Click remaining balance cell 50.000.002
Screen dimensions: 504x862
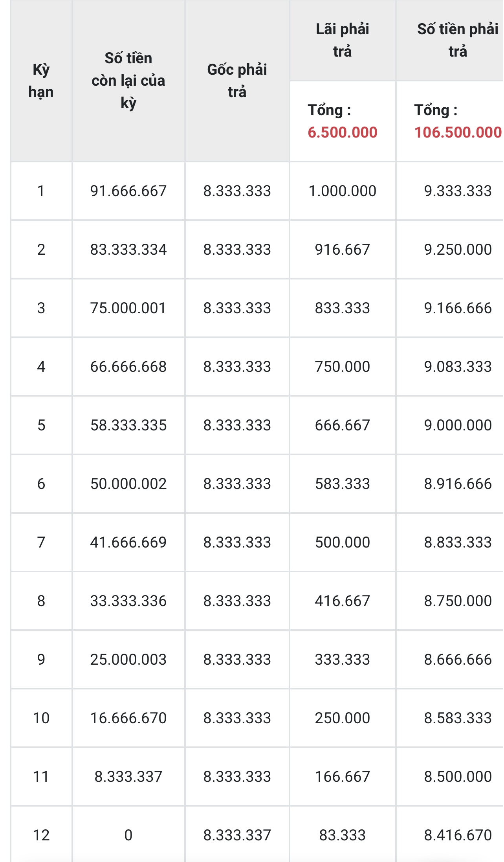tap(128, 484)
